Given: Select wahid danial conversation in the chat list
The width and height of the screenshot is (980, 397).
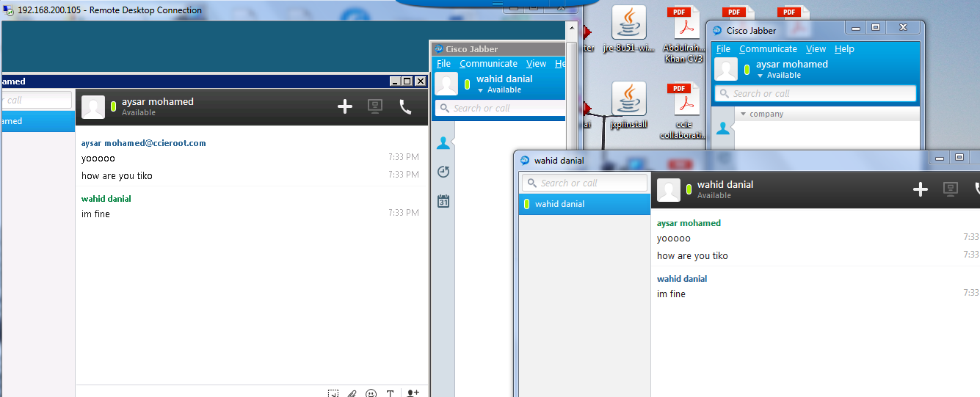Looking at the screenshot, I should point(584,204).
